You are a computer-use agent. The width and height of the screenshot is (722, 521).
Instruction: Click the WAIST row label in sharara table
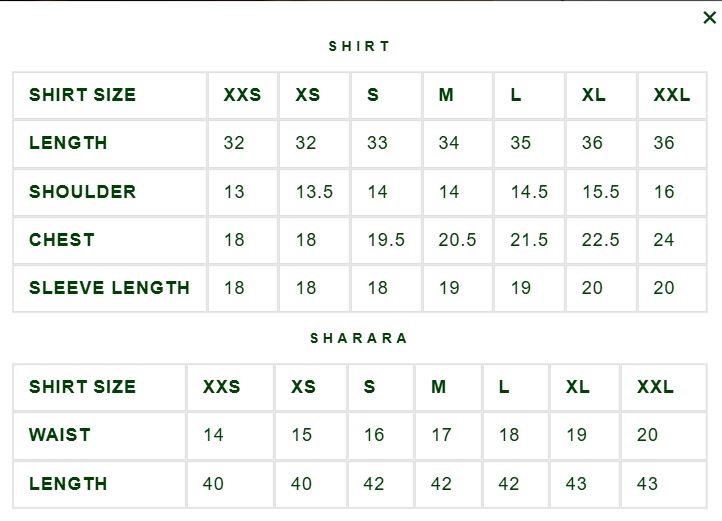[x=59, y=434]
